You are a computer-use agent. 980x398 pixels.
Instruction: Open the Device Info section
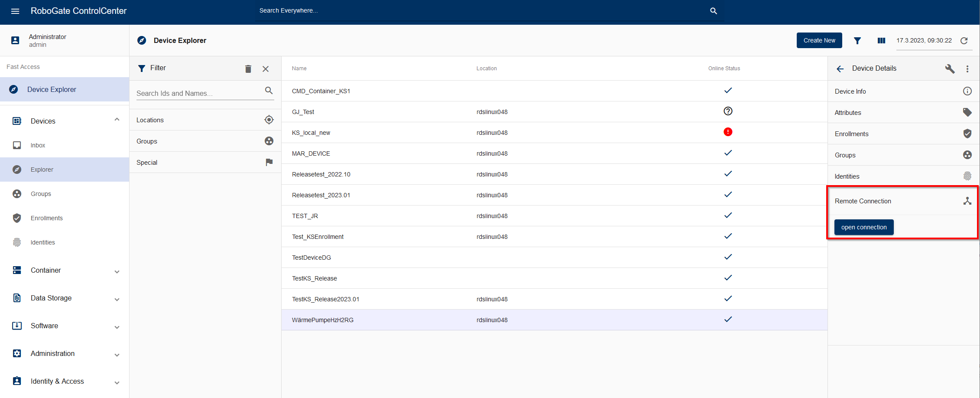[x=903, y=91]
